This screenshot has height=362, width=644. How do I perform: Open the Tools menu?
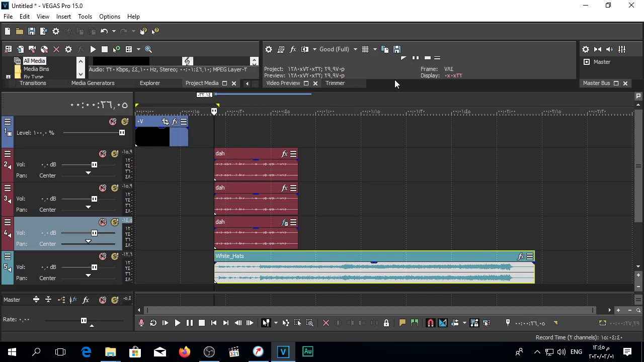[x=85, y=17]
